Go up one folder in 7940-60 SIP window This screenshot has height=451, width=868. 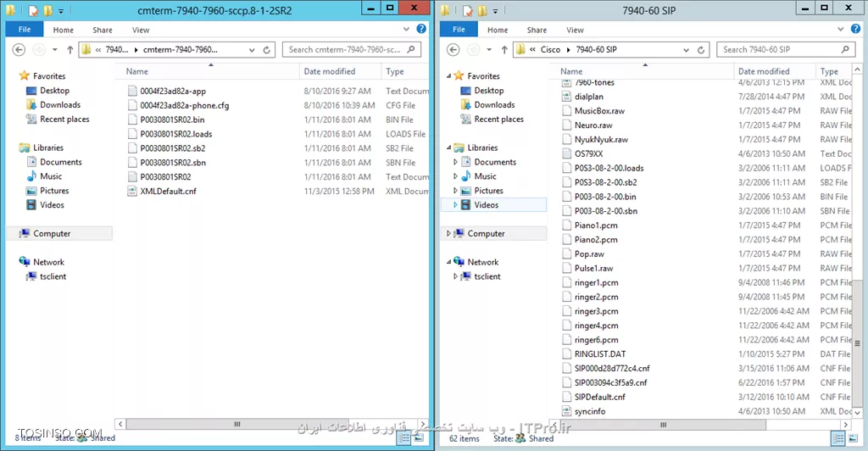[x=504, y=50]
